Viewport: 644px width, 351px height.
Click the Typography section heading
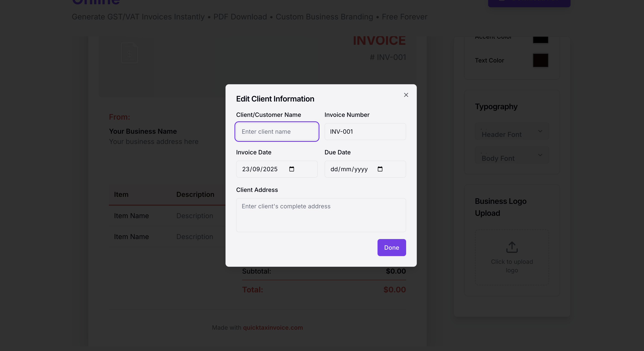click(496, 107)
